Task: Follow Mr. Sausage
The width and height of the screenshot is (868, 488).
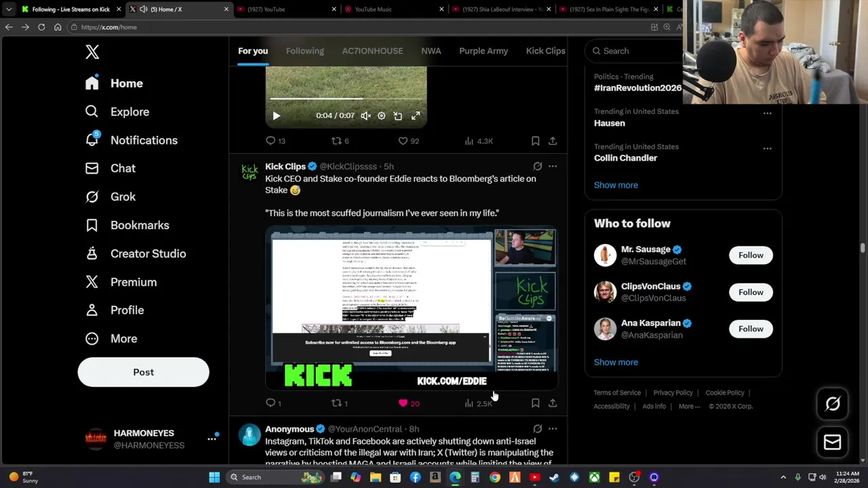Action: [x=751, y=256]
